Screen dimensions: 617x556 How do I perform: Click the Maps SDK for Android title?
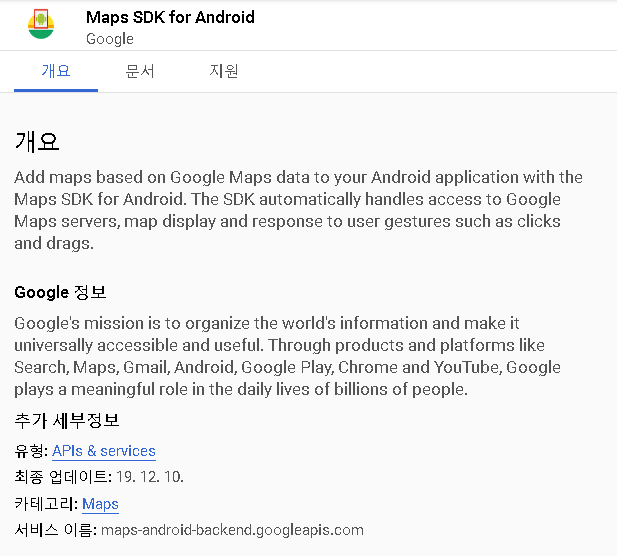tap(170, 17)
